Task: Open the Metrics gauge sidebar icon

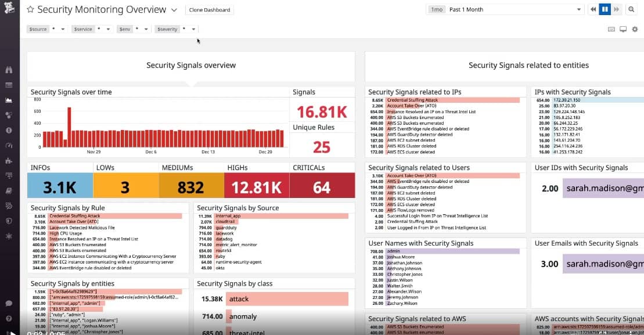Action: point(9,146)
